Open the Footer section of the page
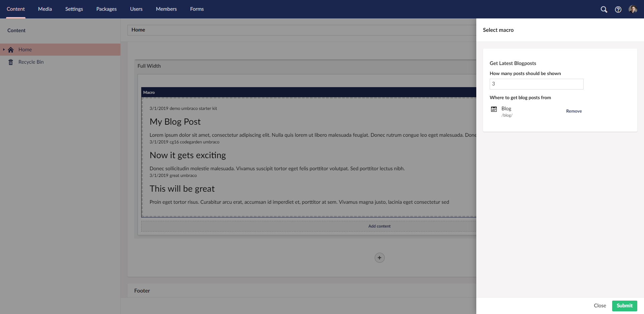 [x=142, y=291]
